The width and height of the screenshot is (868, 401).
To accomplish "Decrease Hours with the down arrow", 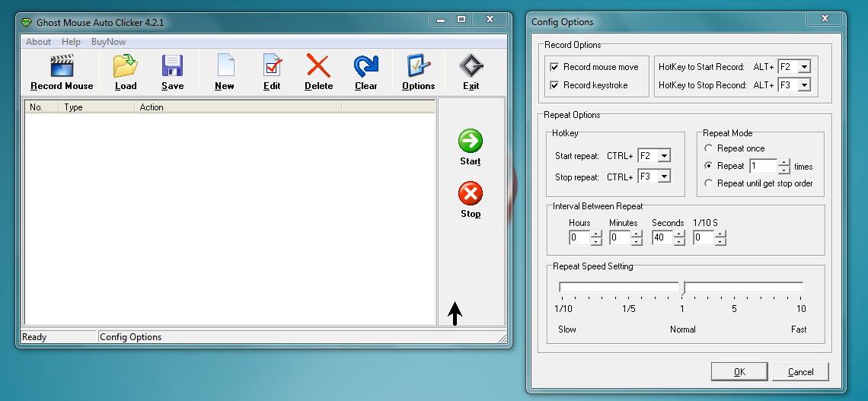I will [x=596, y=242].
